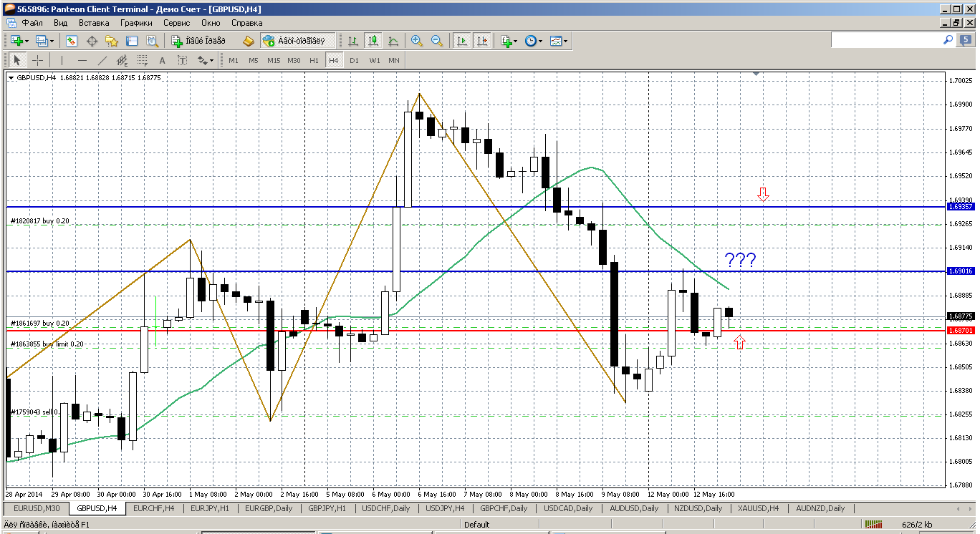This screenshot has width=980, height=534.
Task: Open the Navigator favorites icon
Action: click(112, 41)
